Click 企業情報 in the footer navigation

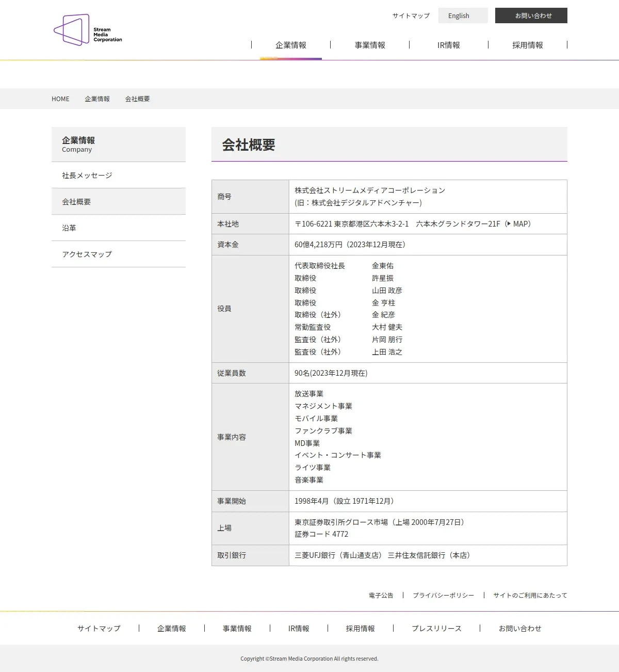click(x=172, y=628)
